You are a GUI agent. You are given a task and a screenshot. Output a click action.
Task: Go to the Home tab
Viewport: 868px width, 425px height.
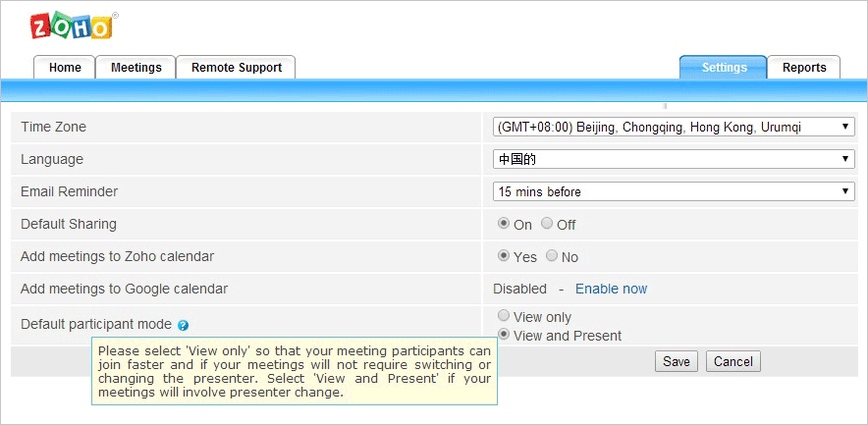[x=65, y=68]
